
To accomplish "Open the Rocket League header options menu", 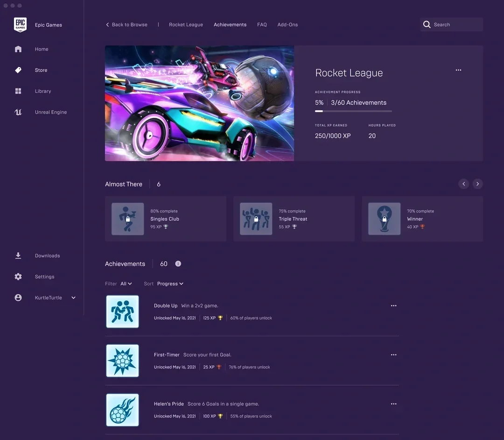I will 458,70.
